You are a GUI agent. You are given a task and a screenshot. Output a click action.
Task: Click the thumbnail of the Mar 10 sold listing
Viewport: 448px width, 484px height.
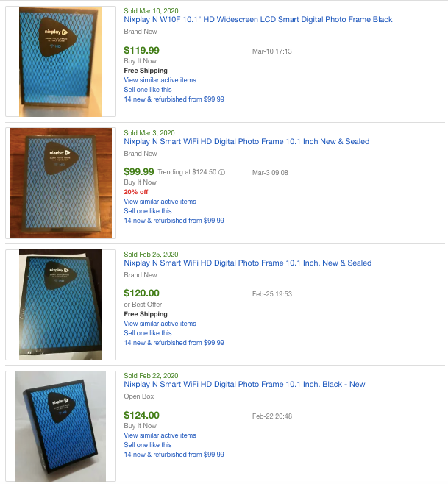tap(60, 62)
